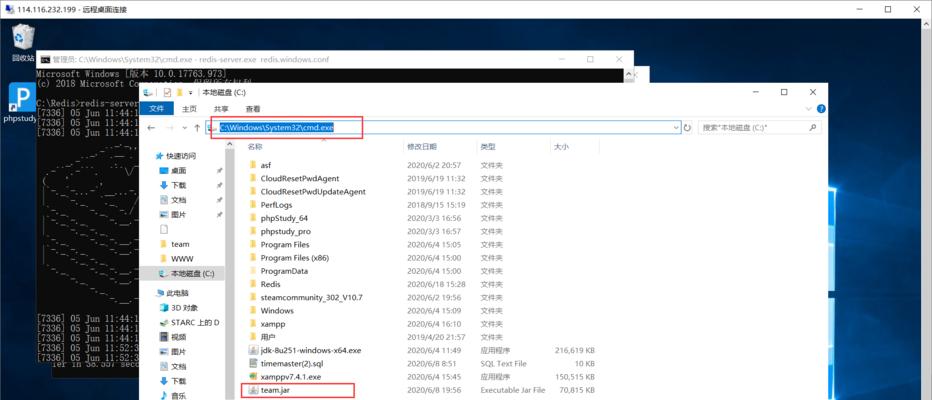
Task: Go up one folder level arrow
Action: click(197, 128)
